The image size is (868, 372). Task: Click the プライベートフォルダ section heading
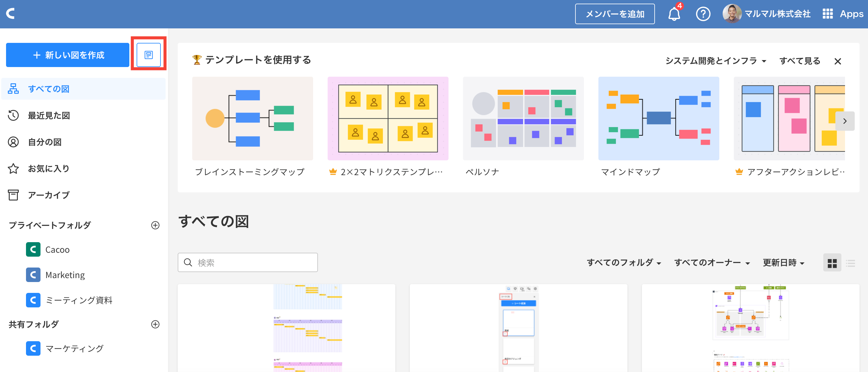click(50, 225)
